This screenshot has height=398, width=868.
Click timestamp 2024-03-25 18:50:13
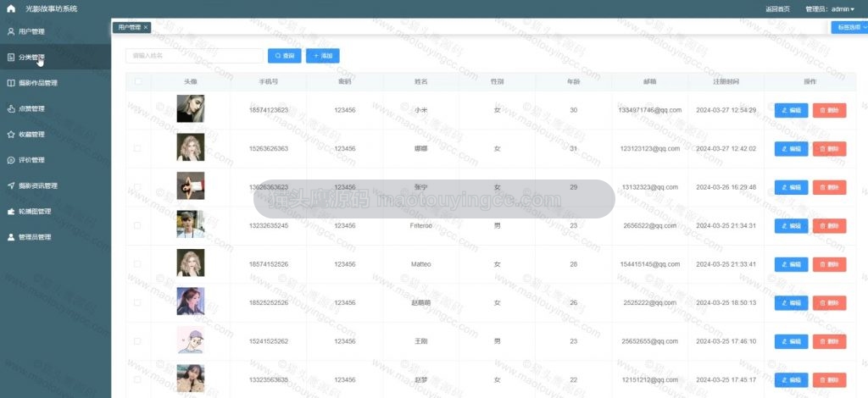726,303
